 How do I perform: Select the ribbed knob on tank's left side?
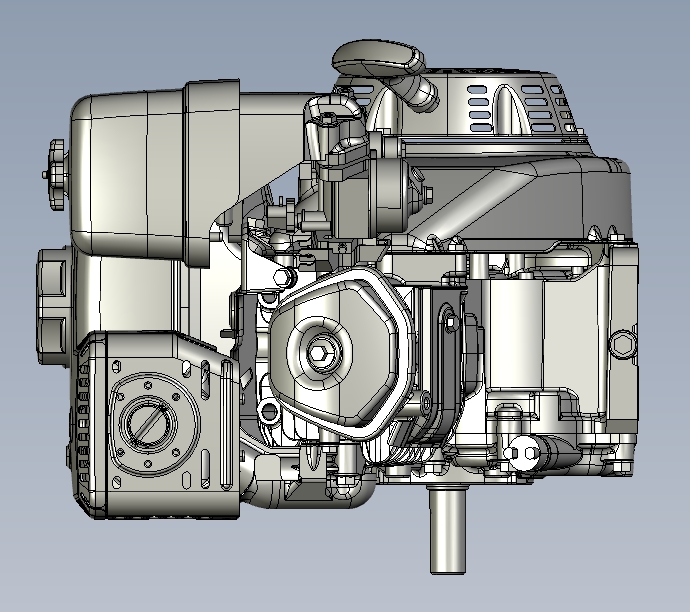pos(55,175)
